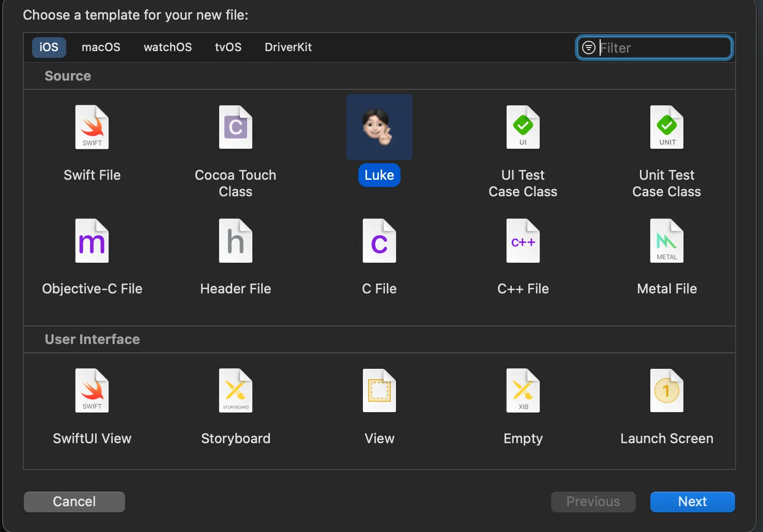
Task: Open the filter options icon
Action: point(588,48)
